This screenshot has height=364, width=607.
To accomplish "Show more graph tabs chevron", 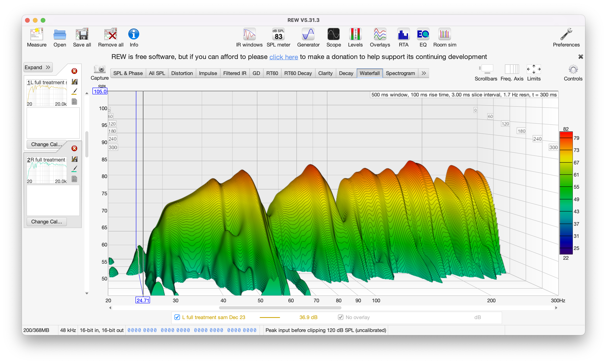I will pos(424,73).
